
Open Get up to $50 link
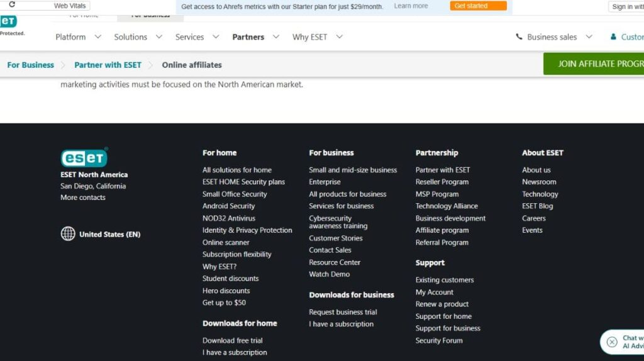coord(224,303)
